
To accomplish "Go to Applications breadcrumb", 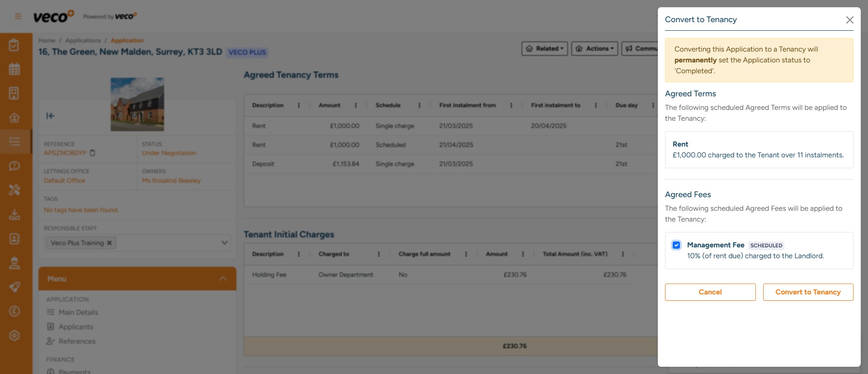I will click(x=83, y=41).
